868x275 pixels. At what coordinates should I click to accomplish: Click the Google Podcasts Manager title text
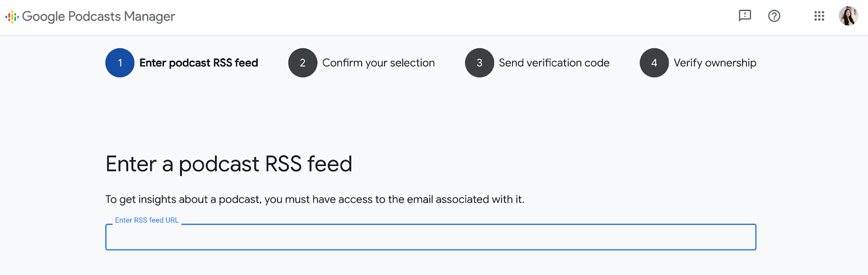coord(99,17)
